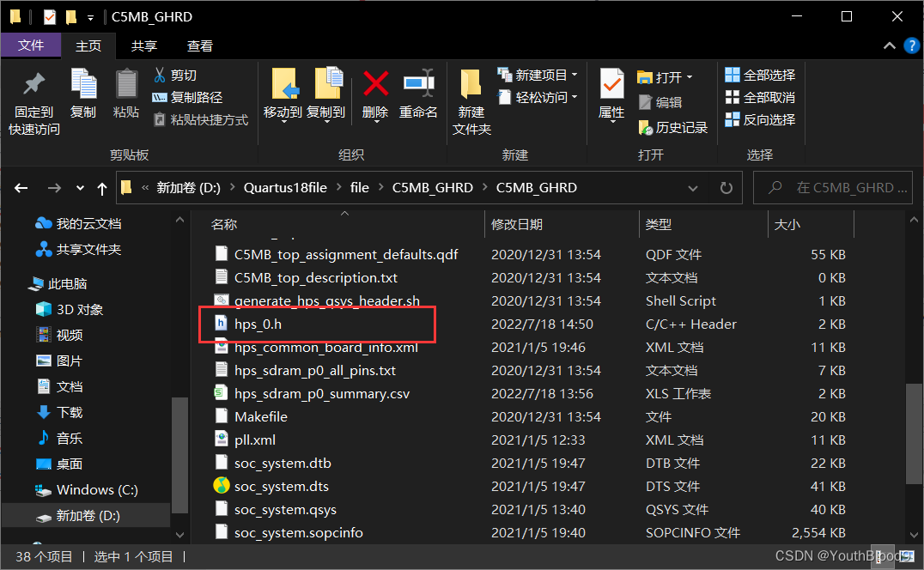The height and width of the screenshot is (570, 924).
Task: Switch to the Share (共享) tab
Action: click(x=143, y=46)
